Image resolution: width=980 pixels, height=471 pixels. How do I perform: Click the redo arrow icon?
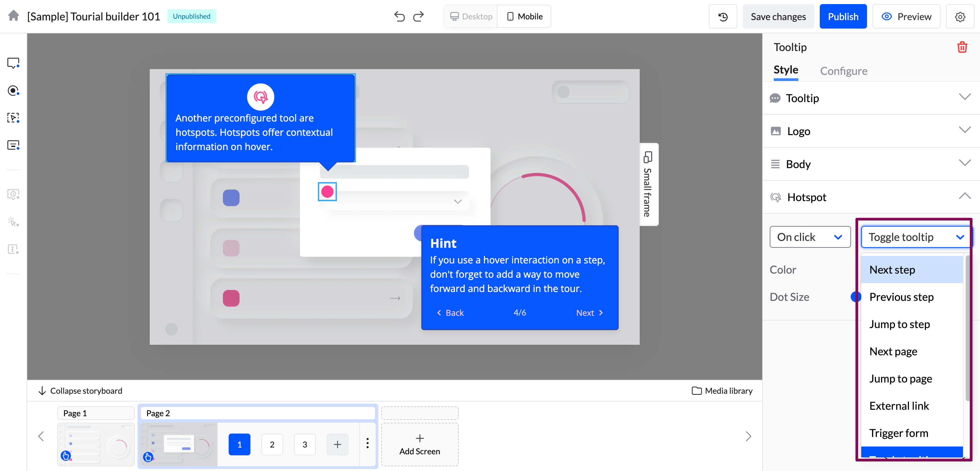coord(419,16)
